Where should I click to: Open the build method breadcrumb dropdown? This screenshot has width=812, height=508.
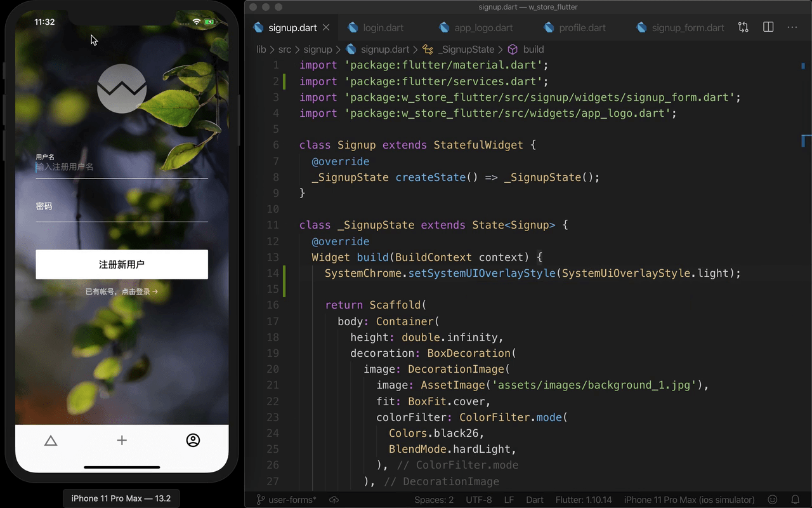pyautogui.click(x=533, y=50)
